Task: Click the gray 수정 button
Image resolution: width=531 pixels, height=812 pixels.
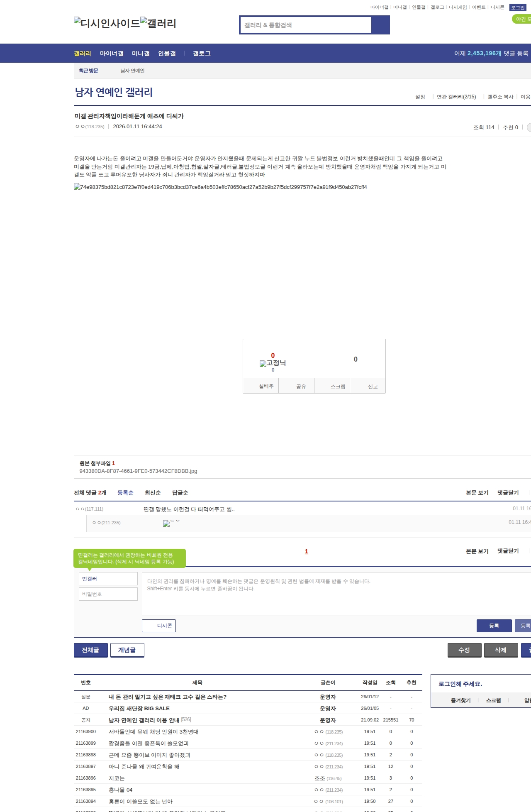Action: point(465,650)
